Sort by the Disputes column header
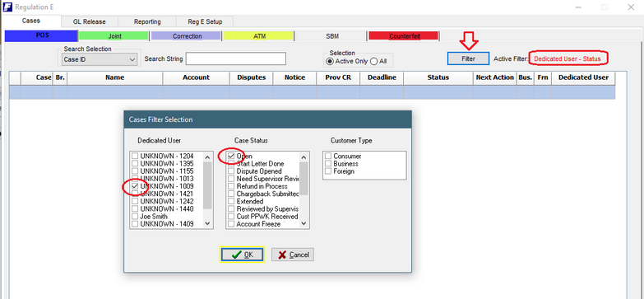This screenshot has height=299, width=644. [x=251, y=77]
